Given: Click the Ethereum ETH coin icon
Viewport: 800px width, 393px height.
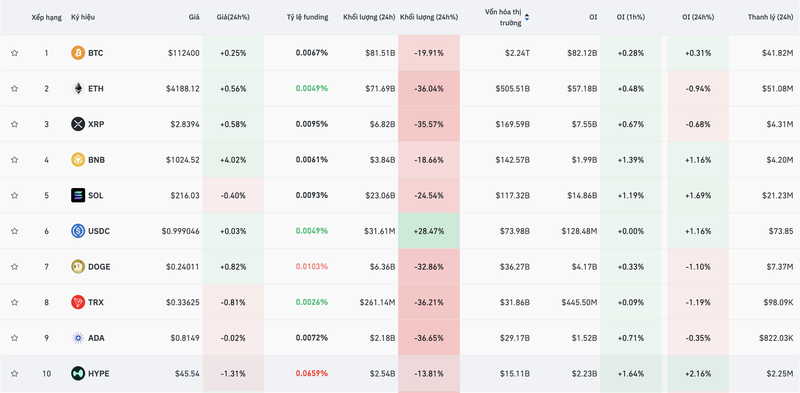Looking at the screenshot, I should pos(78,88).
